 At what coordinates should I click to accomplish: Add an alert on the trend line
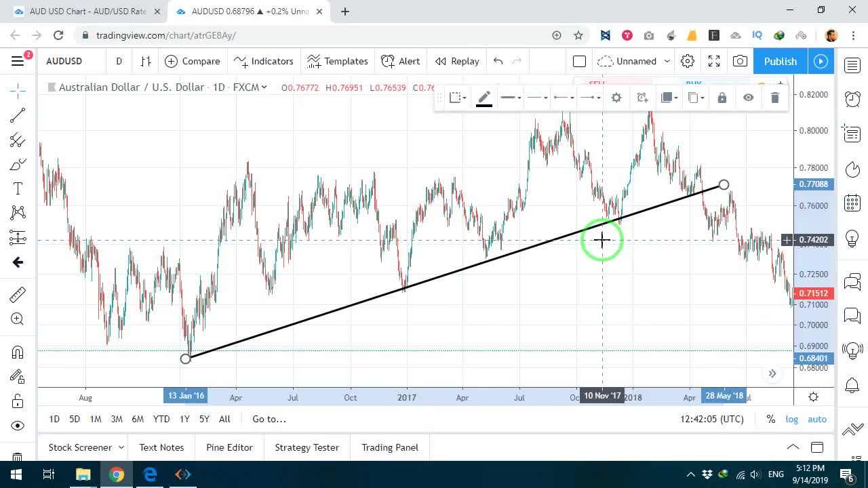click(x=643, y=98)
